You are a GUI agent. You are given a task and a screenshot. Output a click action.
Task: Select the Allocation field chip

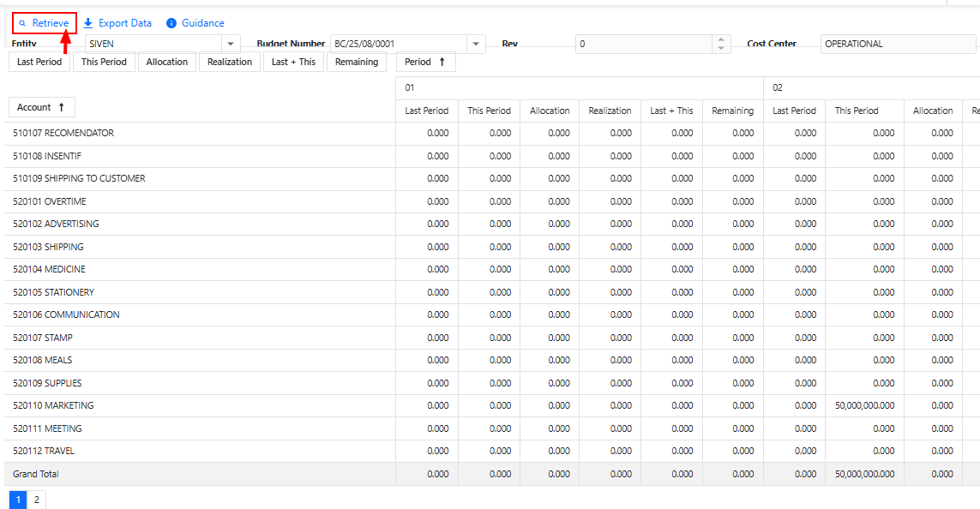click(167, 62)
